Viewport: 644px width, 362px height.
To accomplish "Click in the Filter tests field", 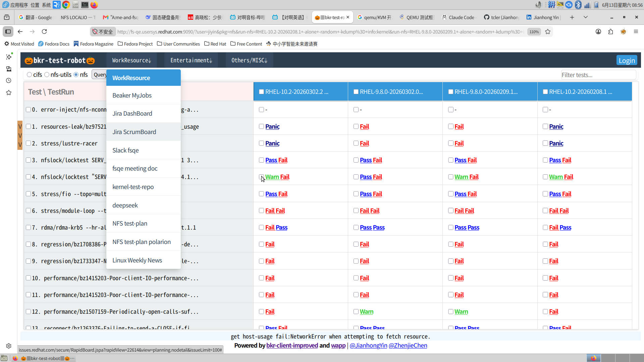I will pyautogui.click(x=599, y=75).
